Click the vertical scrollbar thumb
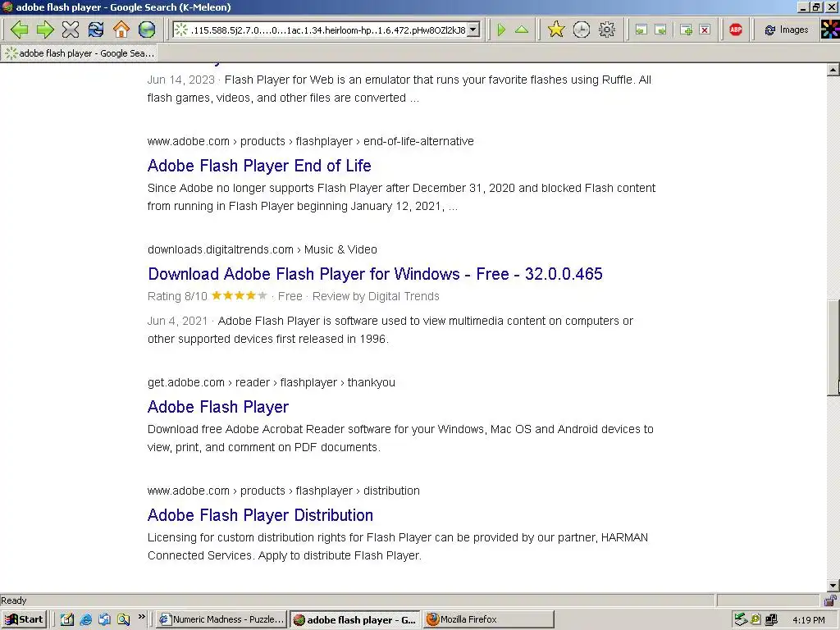 (x=833, y=347)
